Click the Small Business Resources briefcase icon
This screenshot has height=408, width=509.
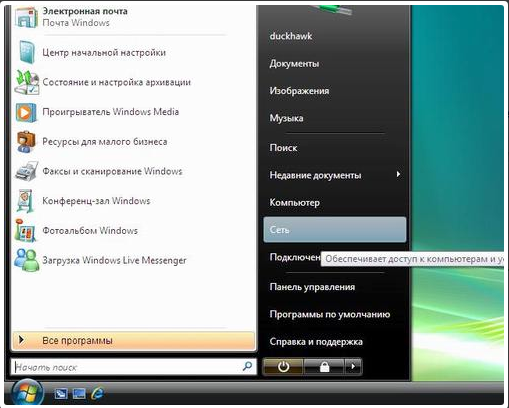click(26, 142)
